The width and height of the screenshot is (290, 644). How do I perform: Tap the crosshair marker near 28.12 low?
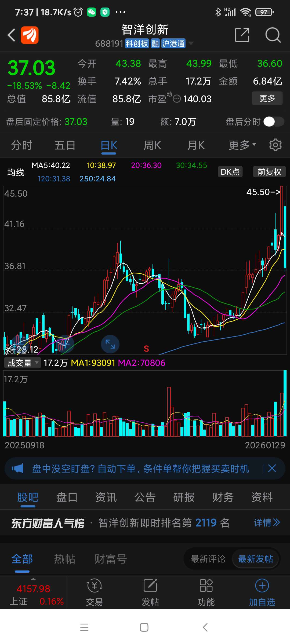click(65, 343)
